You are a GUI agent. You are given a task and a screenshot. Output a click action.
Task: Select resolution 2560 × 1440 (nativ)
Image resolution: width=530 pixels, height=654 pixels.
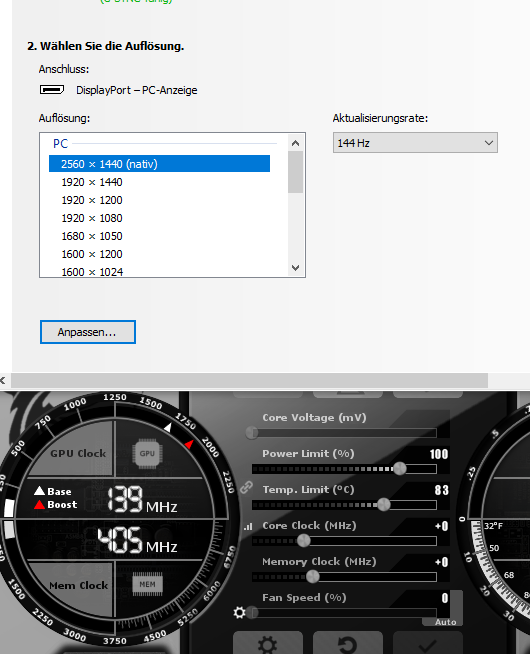point(159,164)
